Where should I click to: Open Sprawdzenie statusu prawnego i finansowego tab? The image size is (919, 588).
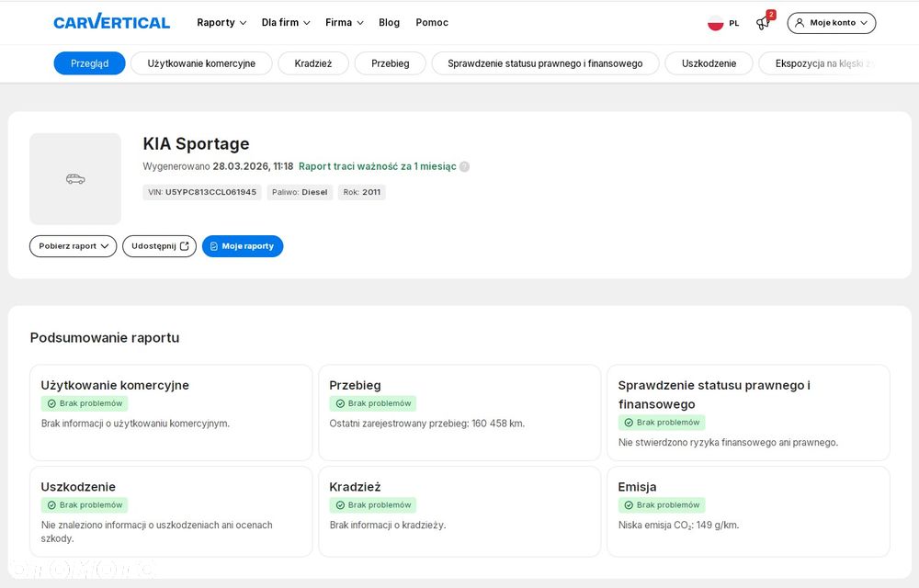point(545,63)
